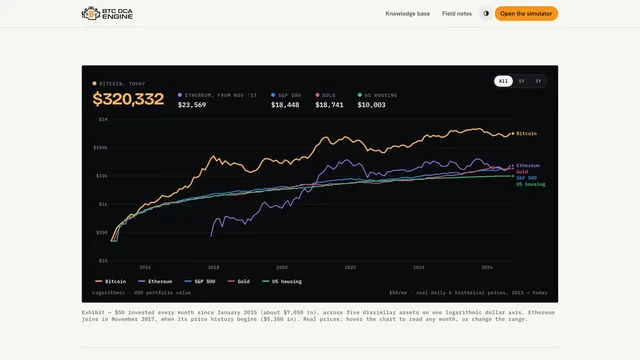Image resolution: width=640 pixels, height=360 pixels.
Task: Click the 2024 x-axis label
Action: [x=418, y=267]
